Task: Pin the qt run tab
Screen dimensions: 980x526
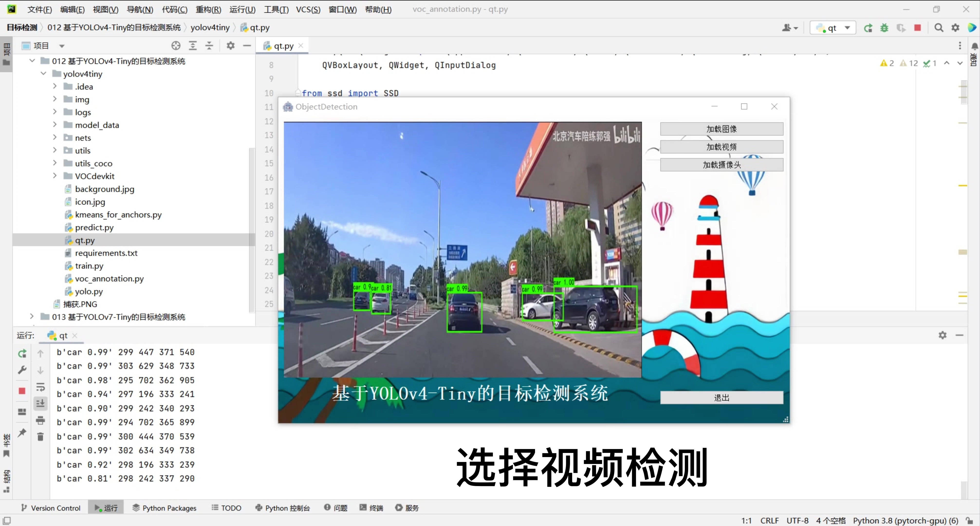Action: tap(22, 432)
